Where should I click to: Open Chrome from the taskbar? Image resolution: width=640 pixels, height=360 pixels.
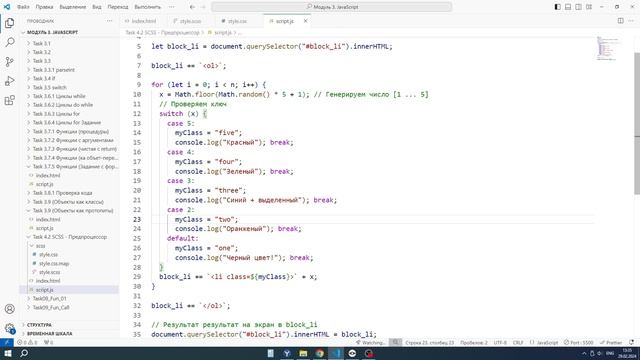point(320,353)
